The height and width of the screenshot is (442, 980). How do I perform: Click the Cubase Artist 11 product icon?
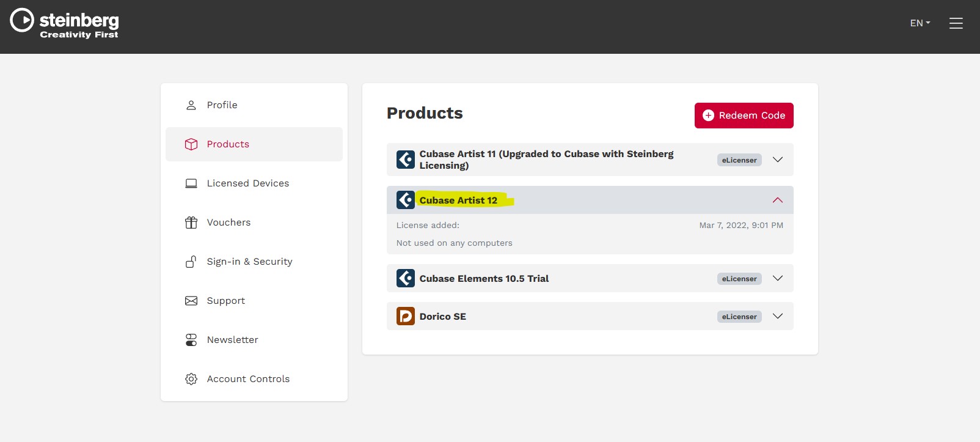(406, 160)
